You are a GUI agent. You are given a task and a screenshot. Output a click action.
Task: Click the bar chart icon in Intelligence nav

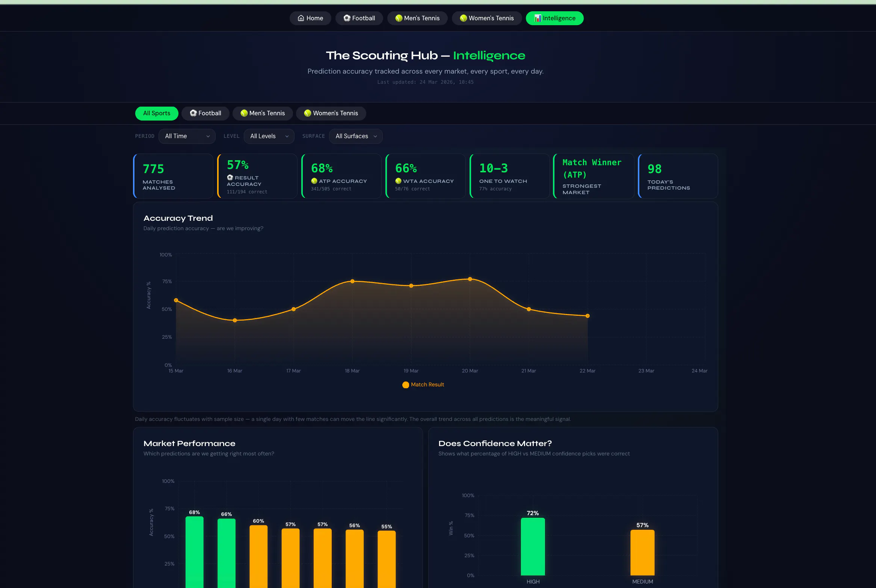538,18
